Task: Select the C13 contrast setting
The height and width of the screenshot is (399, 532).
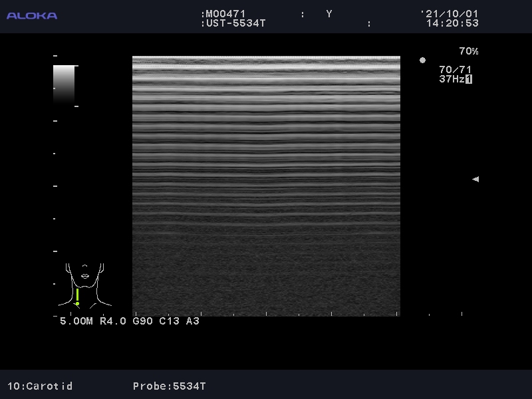Action: (x=169, y=321)
